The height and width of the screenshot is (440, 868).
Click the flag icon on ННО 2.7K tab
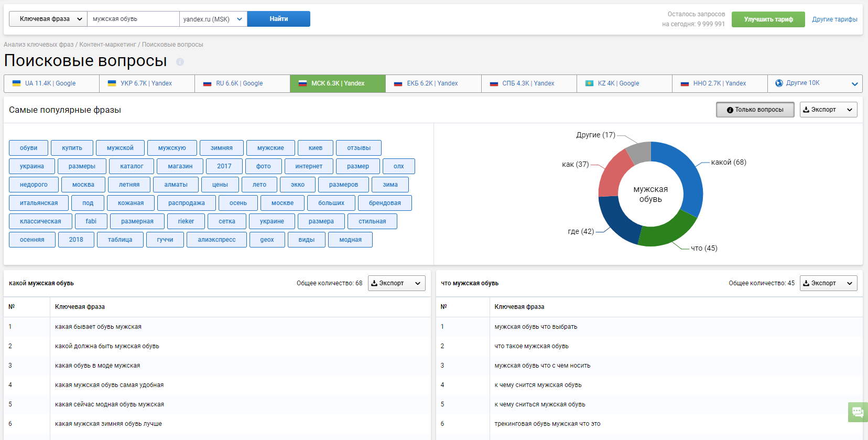[x=685, y=83]
